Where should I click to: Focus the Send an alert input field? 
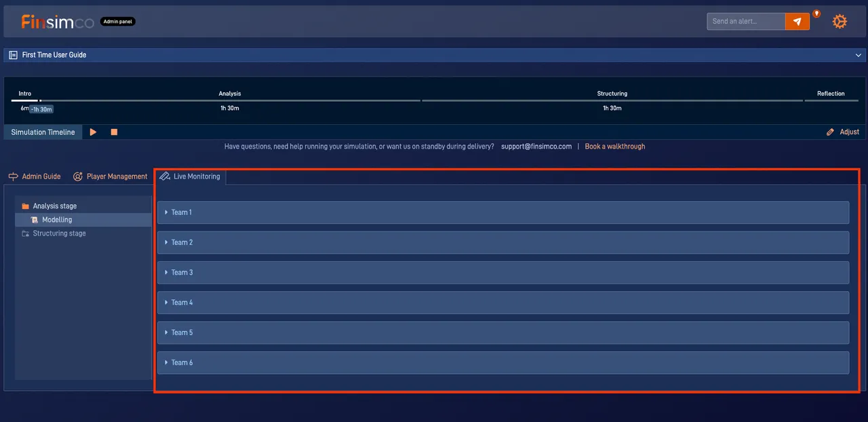pos(746,22)
